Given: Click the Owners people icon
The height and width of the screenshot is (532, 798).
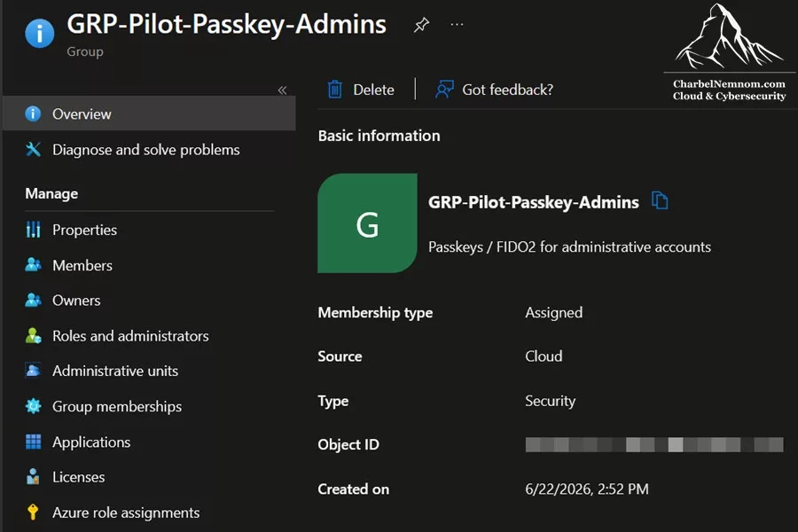Looking at the screenshot, I should [33, 301].
